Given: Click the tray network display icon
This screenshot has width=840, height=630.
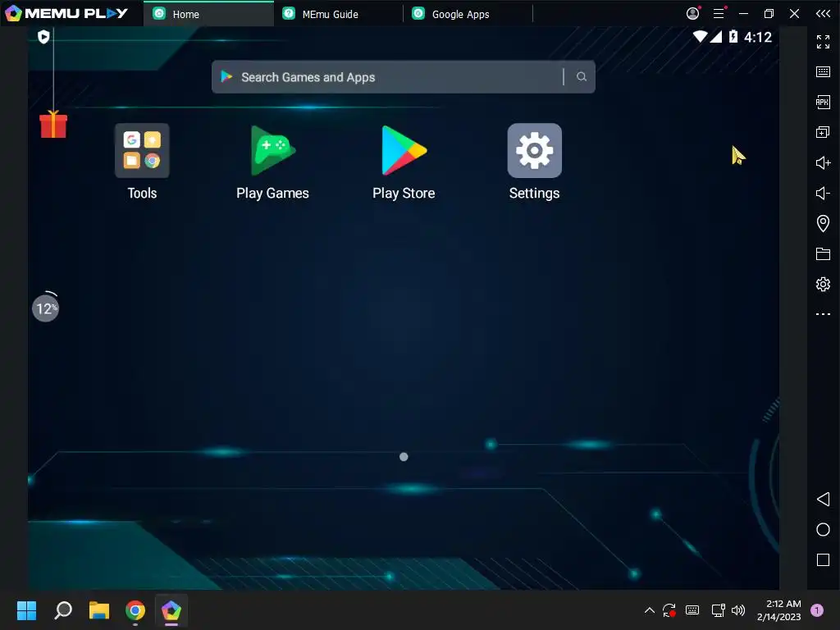Looking at the screenshot, I should click(718, 610).
